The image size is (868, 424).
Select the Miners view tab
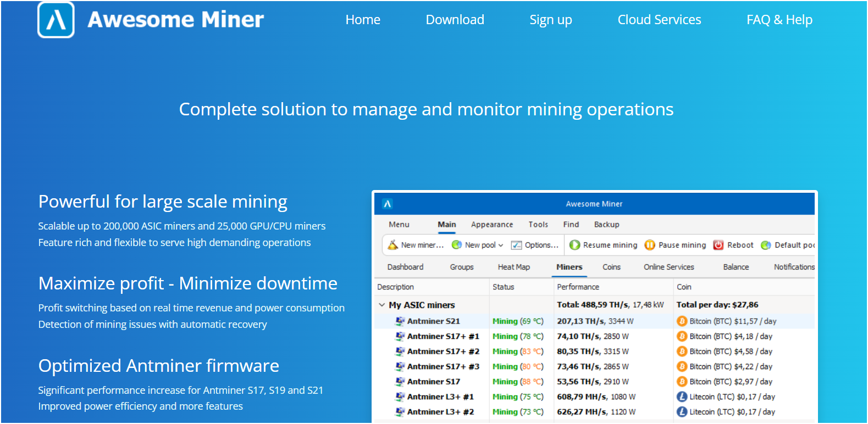pos(570,267)
